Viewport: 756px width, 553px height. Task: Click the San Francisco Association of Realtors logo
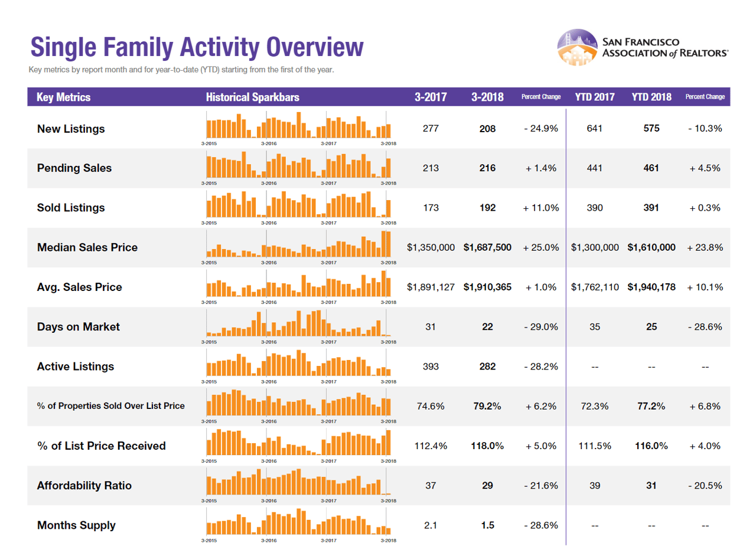(x=642, y=47)
